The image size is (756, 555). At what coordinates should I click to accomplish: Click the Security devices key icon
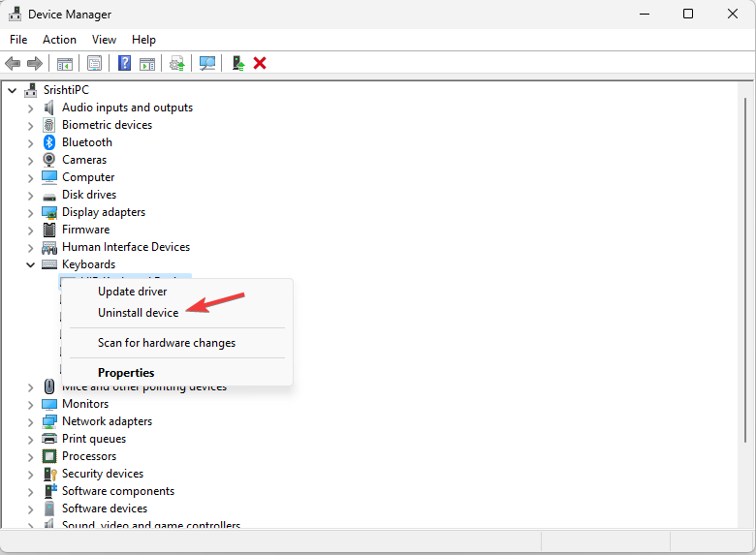(x=50, y=474)
